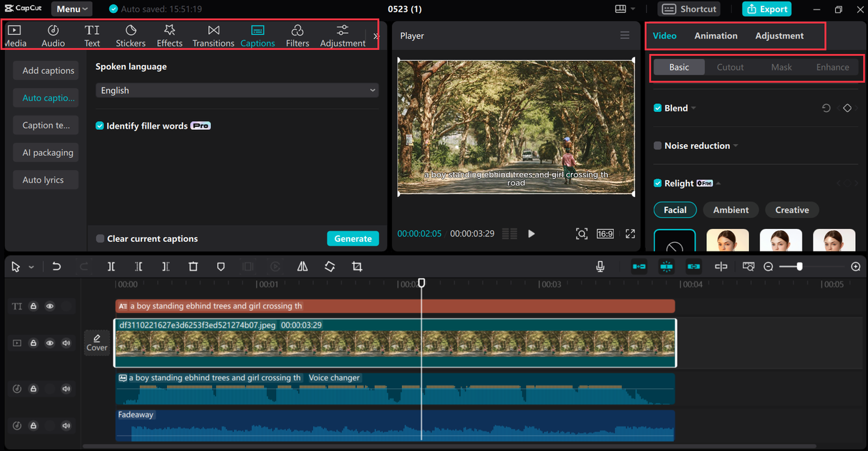This screenshot has width=868, height=451.
Task: Hide the caption text track with eye icon
Action: pos(50,306)
